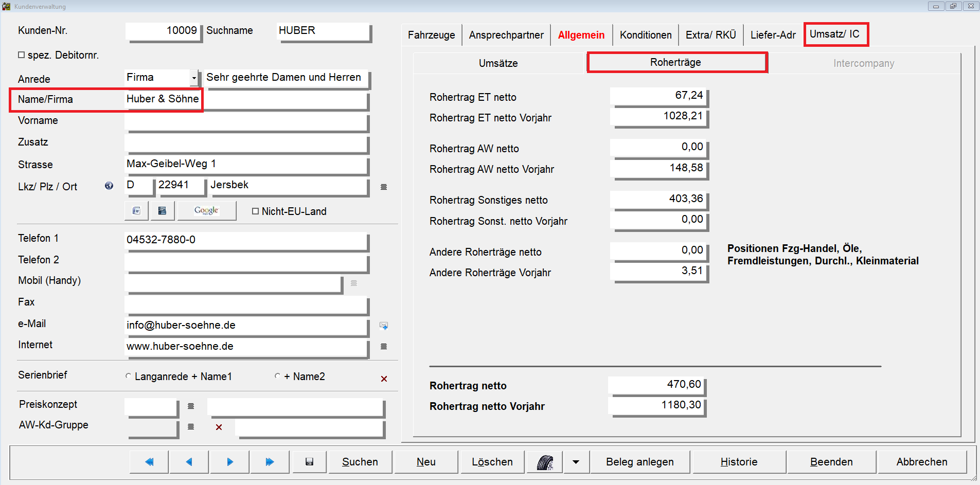980x485 pixels.
Task: Click the salutation field Sehr geehrte Damen
Action: tap(286, 78)
